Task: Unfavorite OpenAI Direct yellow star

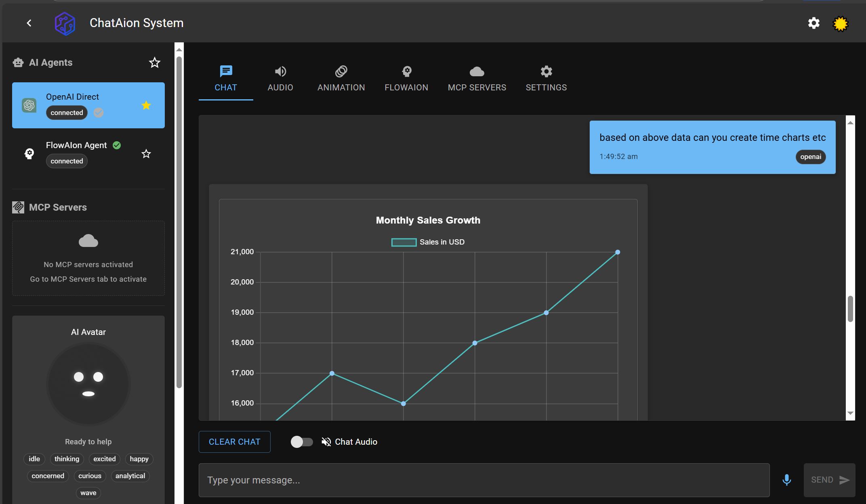Action: 146,105
